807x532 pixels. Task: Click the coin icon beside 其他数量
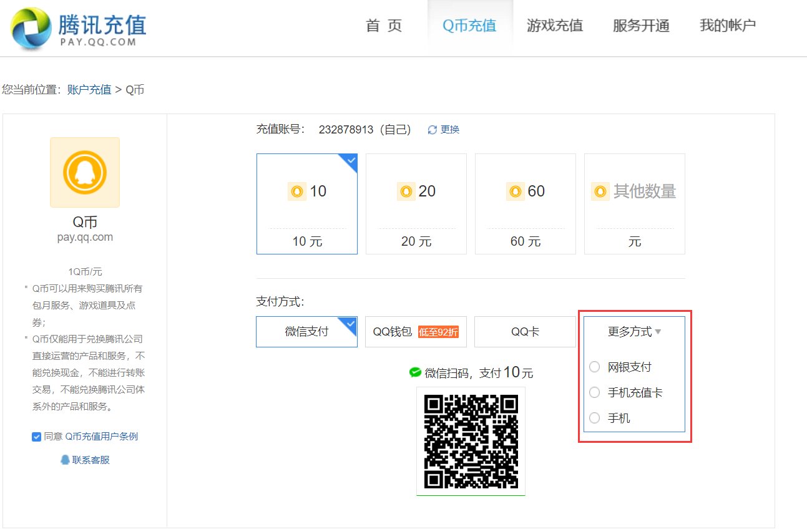coord(600,191)
